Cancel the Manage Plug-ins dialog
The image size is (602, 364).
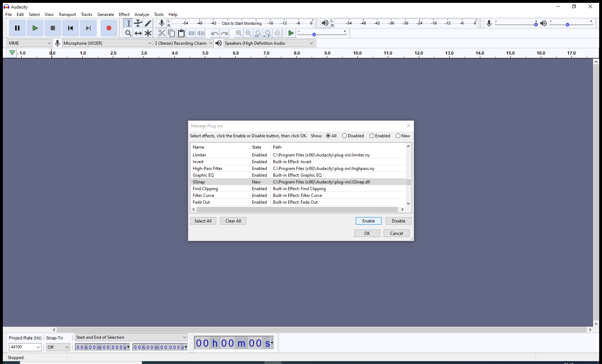tap(396, 233)
